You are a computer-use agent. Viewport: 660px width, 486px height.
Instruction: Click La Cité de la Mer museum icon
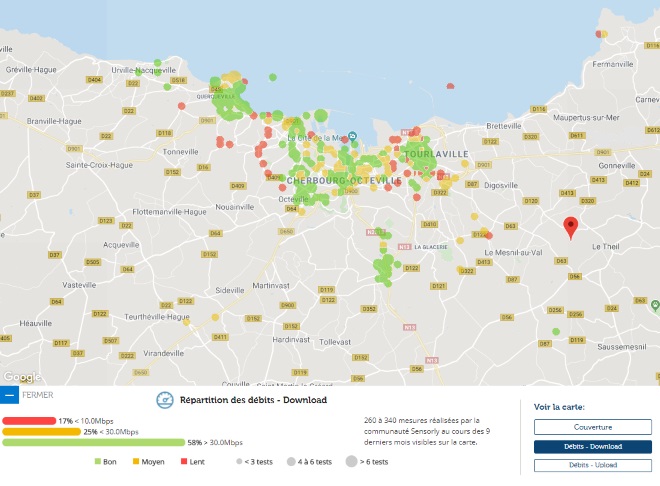352,137
